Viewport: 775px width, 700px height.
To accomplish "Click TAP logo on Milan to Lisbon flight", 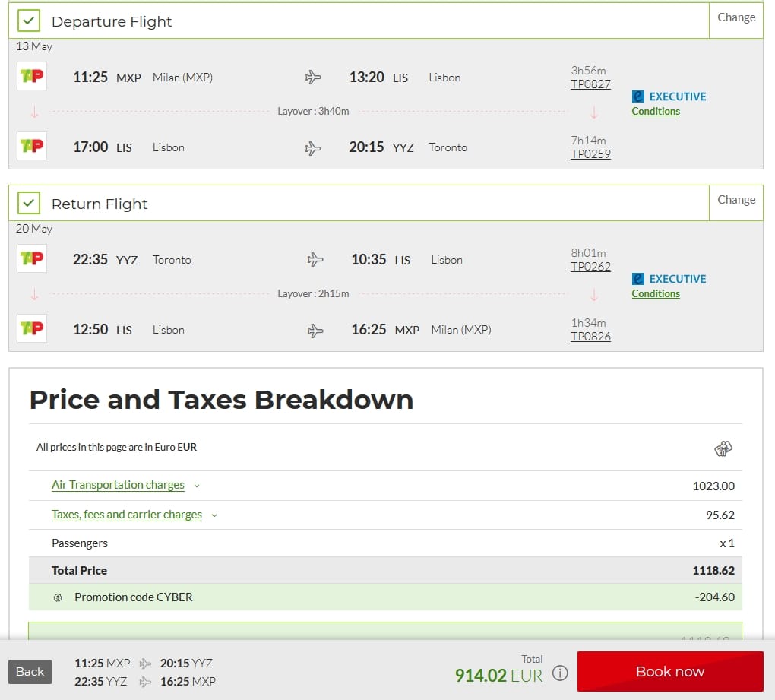I will click(32, 77).
